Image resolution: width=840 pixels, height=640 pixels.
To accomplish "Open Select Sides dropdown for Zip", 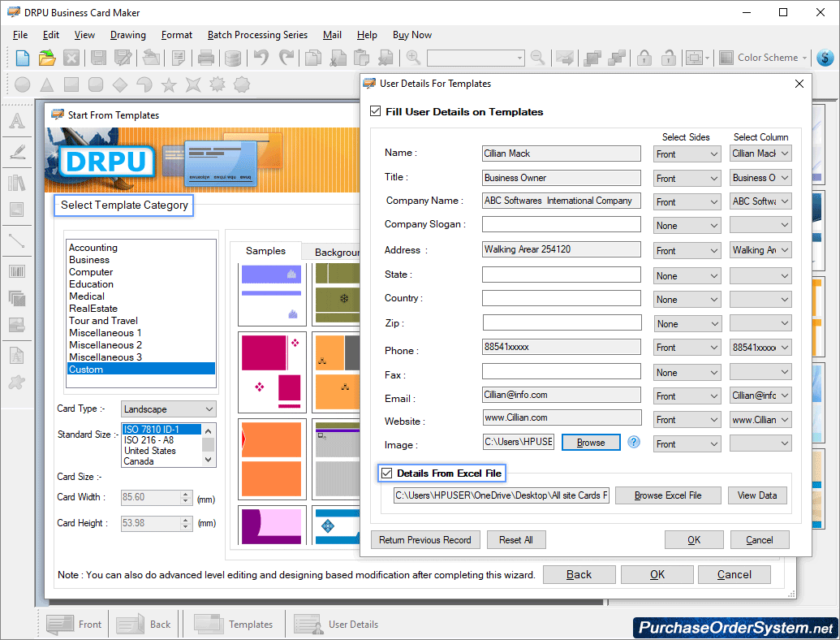I will tap(687, 324).
